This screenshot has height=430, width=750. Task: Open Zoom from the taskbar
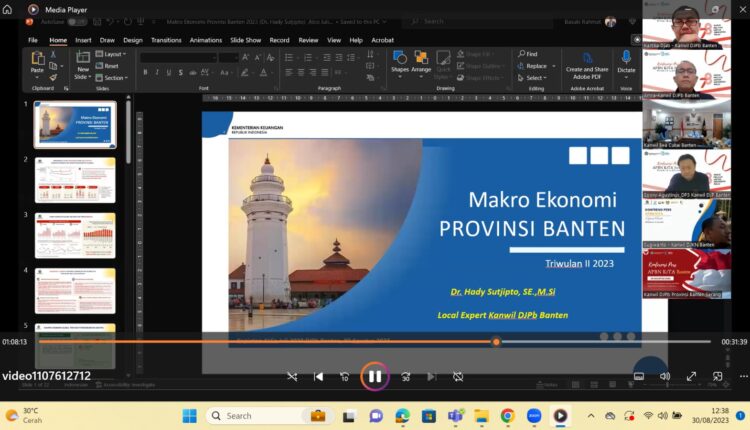coord(534,415)
